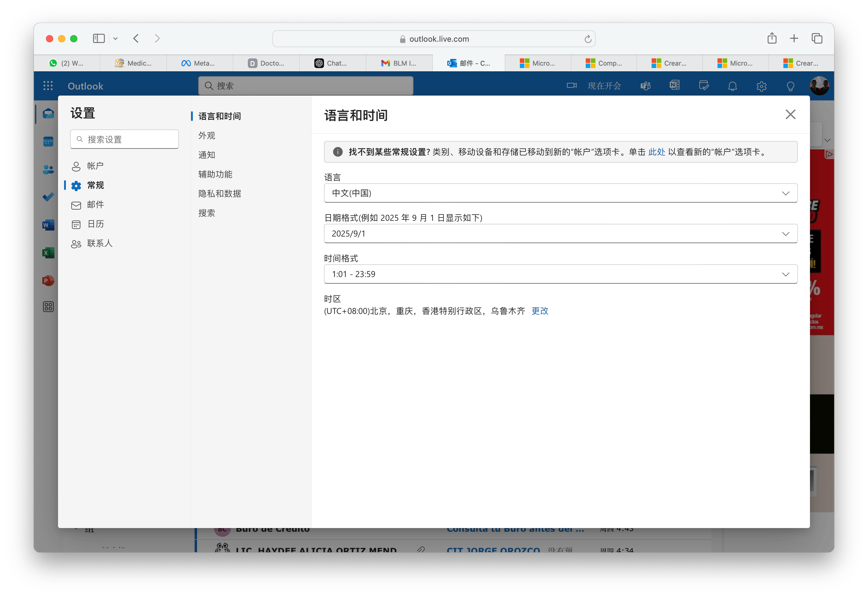
Task: Open the Excel app in left rail
Action: coord(48,253)
